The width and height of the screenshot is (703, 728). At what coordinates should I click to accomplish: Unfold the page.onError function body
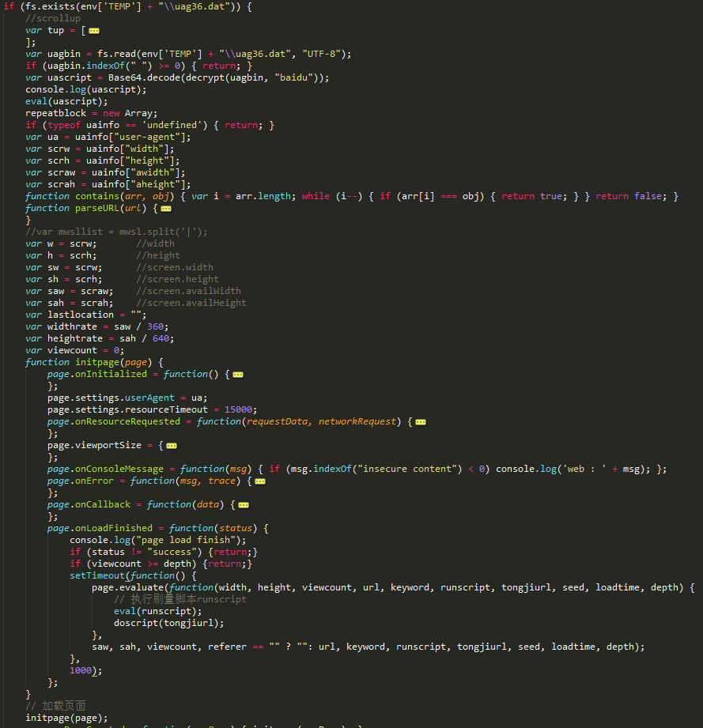260,481
